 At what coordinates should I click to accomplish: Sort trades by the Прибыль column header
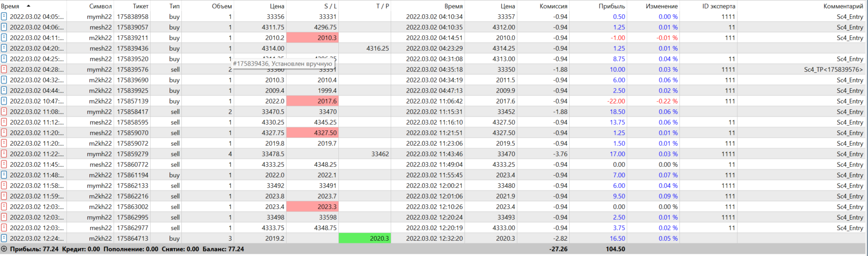click(612, 6)
